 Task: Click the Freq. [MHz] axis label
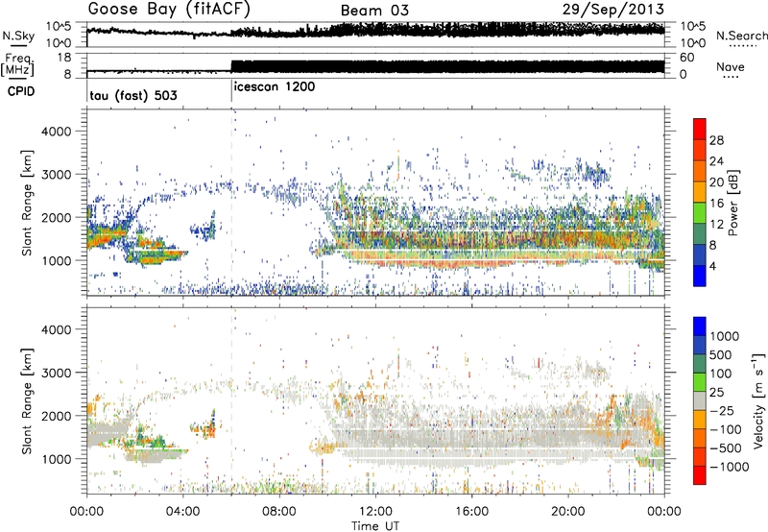click(17, 65)
